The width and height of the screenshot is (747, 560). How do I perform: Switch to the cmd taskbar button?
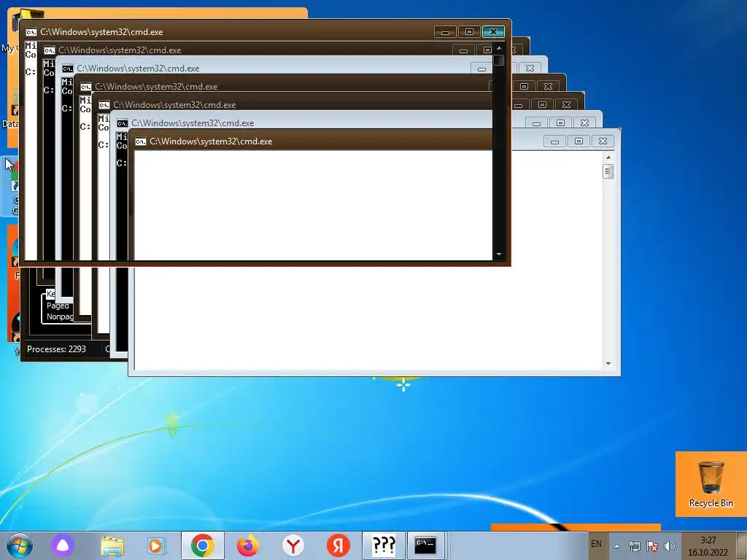(425, 545)
